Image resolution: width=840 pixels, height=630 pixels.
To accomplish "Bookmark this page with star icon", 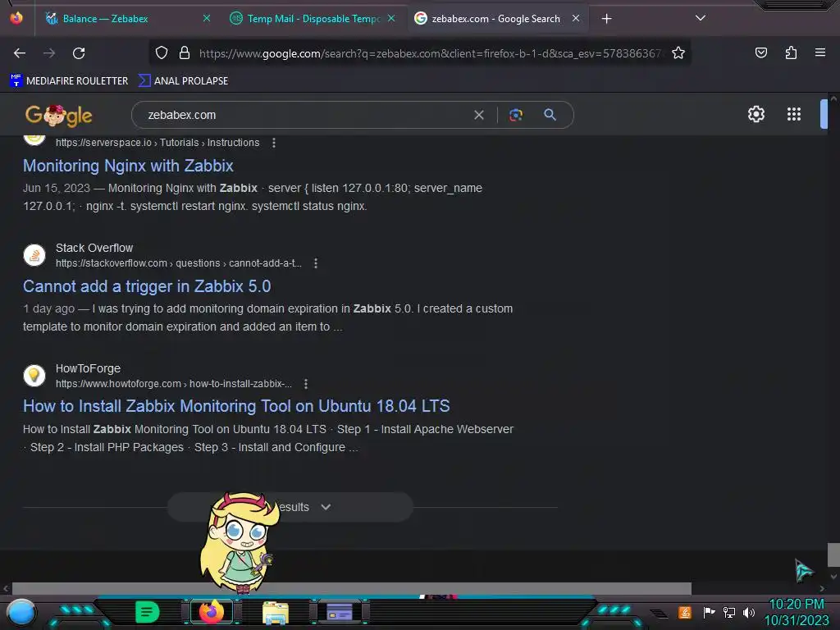I will 678,53.
